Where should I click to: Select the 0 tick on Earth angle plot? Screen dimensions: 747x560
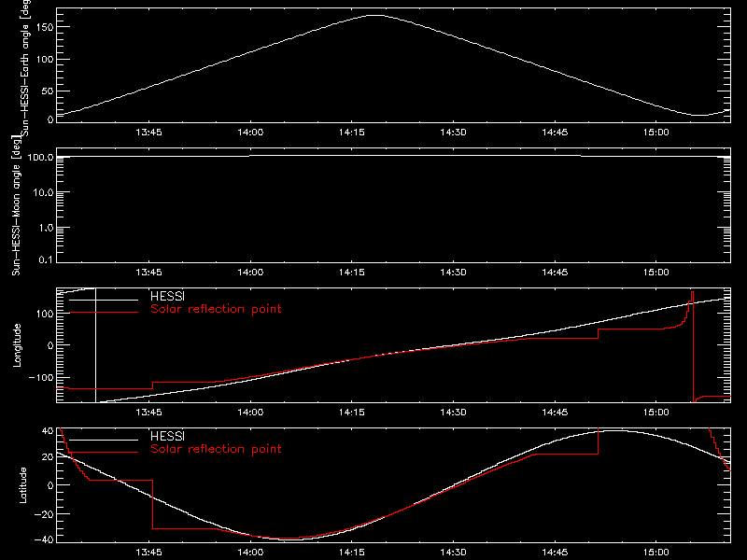[x=50, y=119]
